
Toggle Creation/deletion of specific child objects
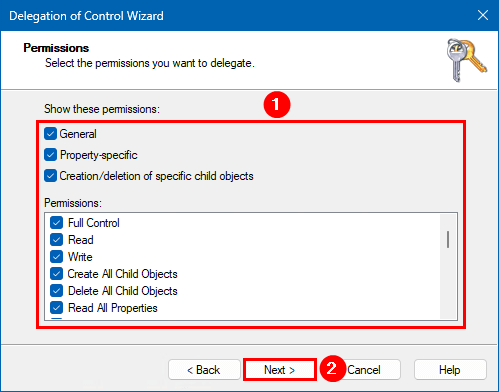coord(50,176)
